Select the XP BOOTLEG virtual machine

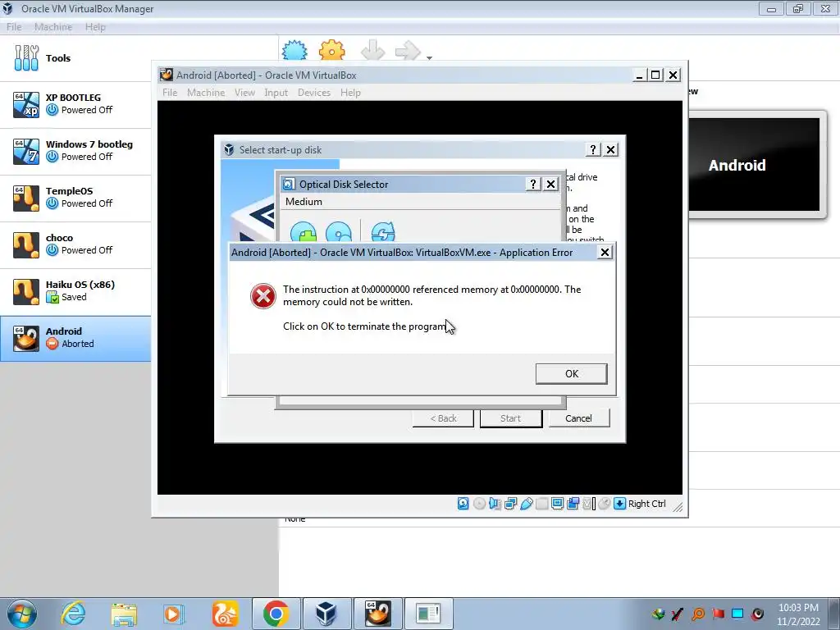click(75, 104)
